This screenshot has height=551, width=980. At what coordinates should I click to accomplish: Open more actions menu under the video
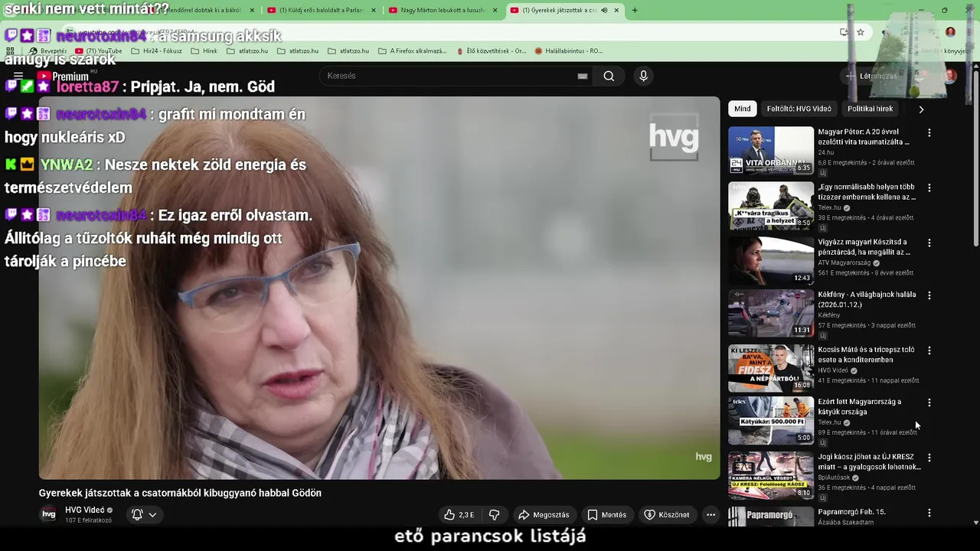[x=710, y=515]
